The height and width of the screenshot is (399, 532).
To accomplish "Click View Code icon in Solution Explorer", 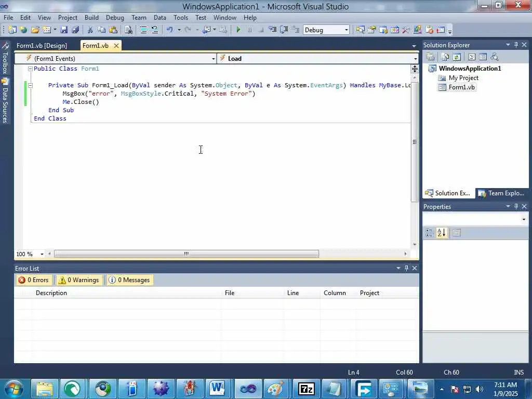I will click(472, 57).
